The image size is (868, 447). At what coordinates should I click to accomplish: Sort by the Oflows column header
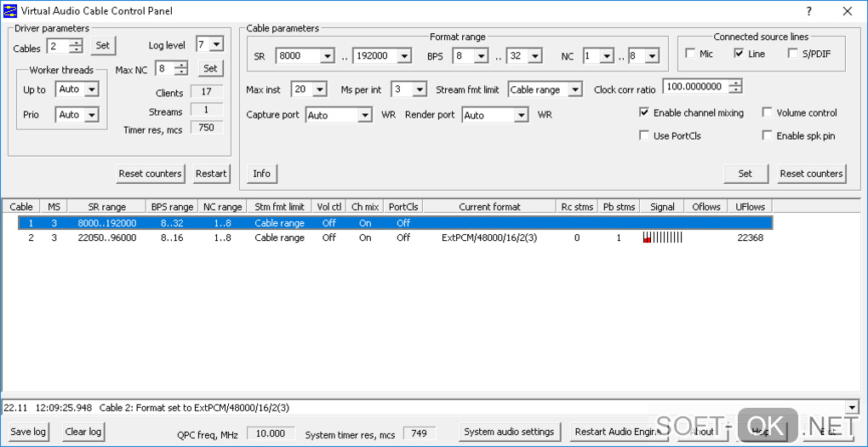pyautogui.click(x=705, y=207)
